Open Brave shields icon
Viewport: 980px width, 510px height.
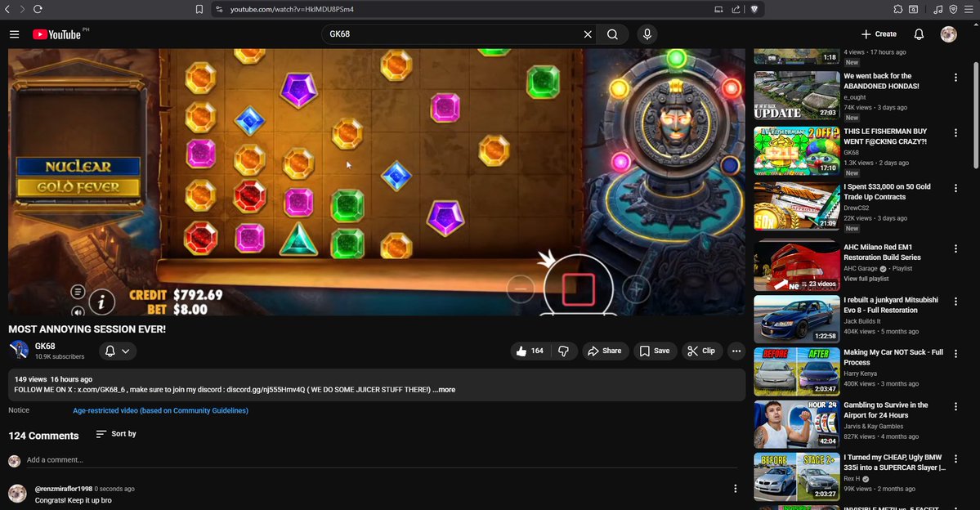754,9
